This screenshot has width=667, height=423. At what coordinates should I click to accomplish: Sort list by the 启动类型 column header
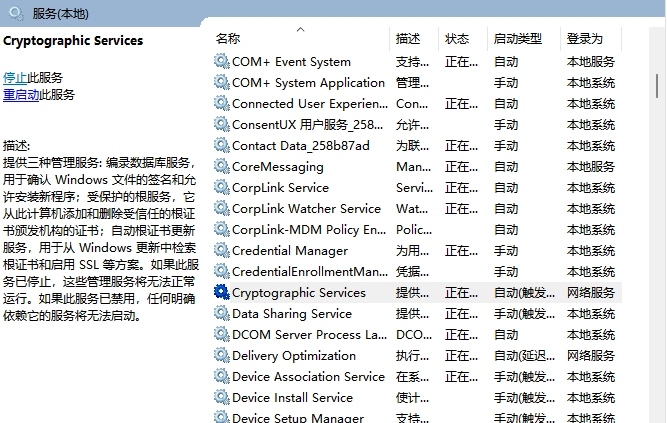pyautogui.click(x=517, y=39)
